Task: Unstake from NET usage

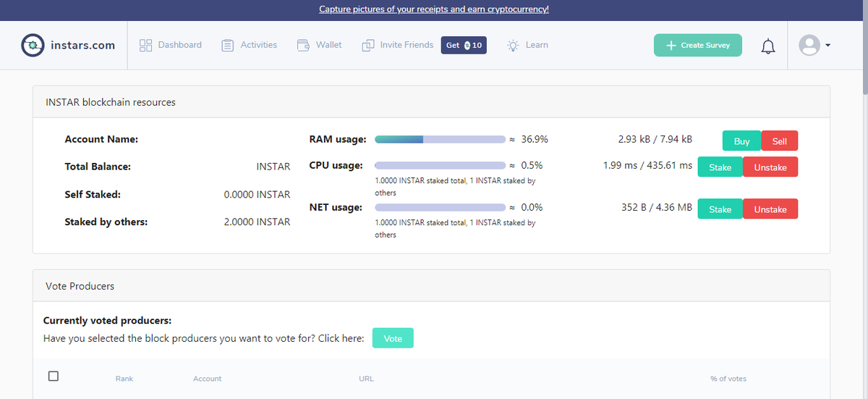Action: (770, 209)
